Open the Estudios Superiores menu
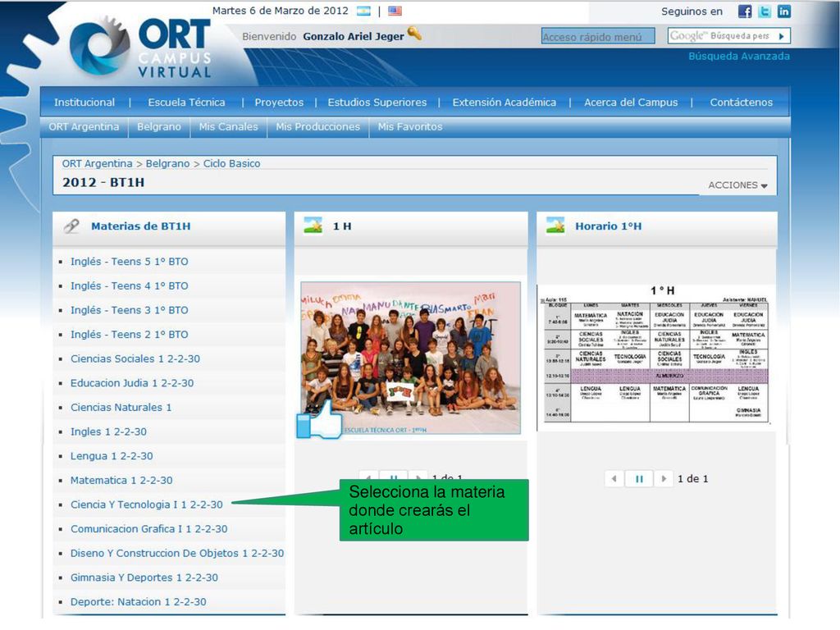 tap(377, 103)
